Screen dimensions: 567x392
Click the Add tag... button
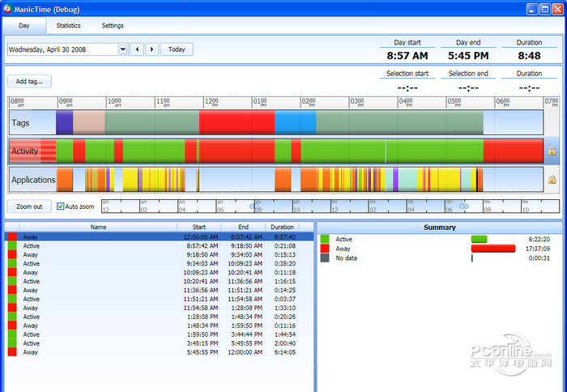point(29,81)
